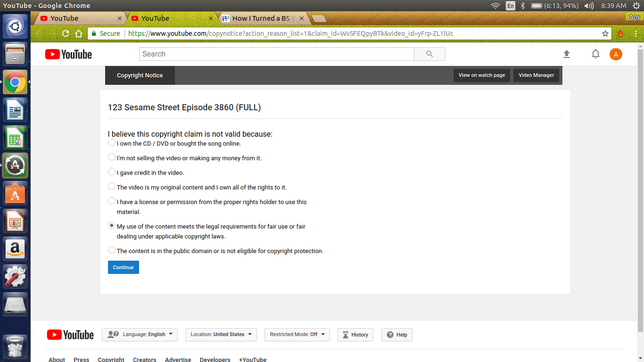Open the Files manager from the launcher
Image resolution: width=644 pixels, height=362 pixels.
coord(15,54)
